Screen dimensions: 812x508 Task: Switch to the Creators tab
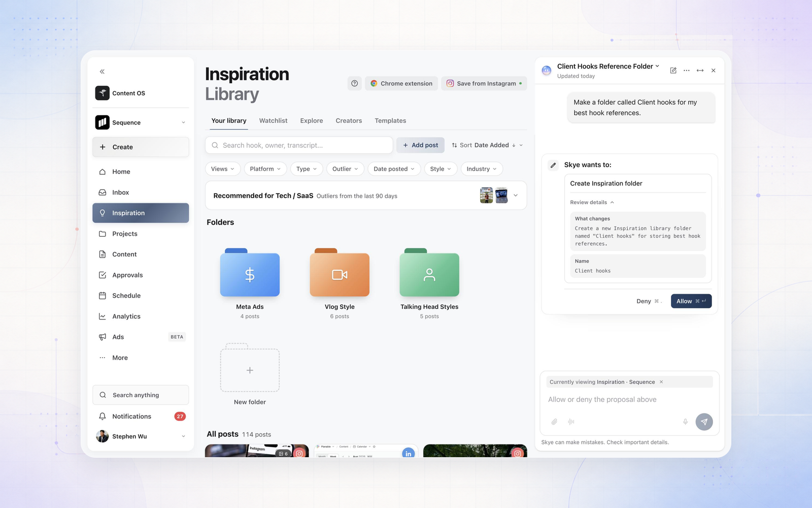349,120
